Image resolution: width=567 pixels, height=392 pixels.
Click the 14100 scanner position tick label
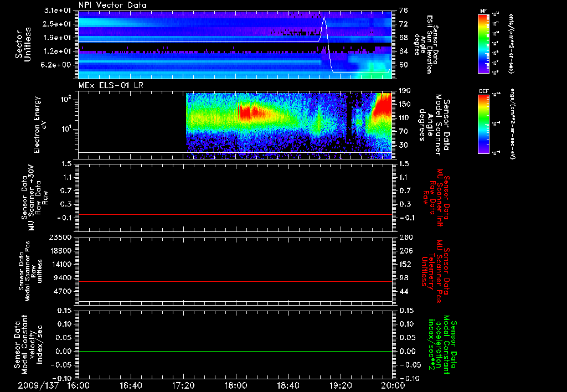[x=60, y=264]
